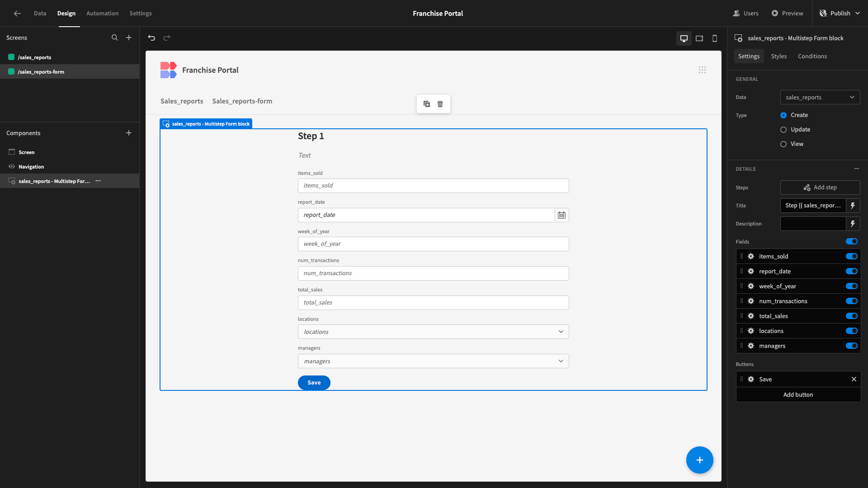Remove the Save button entry
This screenshot has height=488, width=868.
[x=854, y=380]
